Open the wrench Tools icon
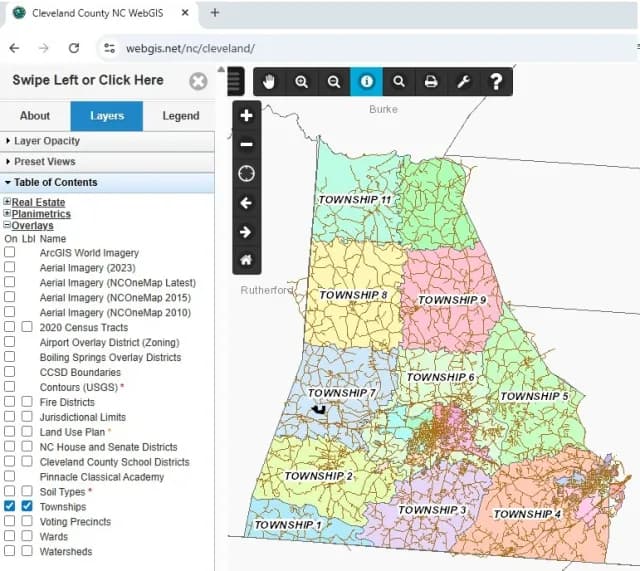Screen dimensions: 640x571 pyautogui.click(x=464, y=82)
